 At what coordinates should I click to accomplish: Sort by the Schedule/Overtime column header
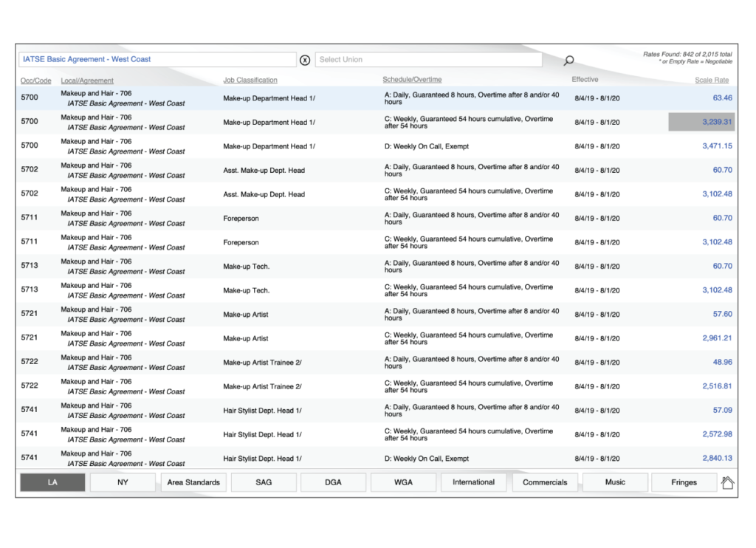(412, 80)
